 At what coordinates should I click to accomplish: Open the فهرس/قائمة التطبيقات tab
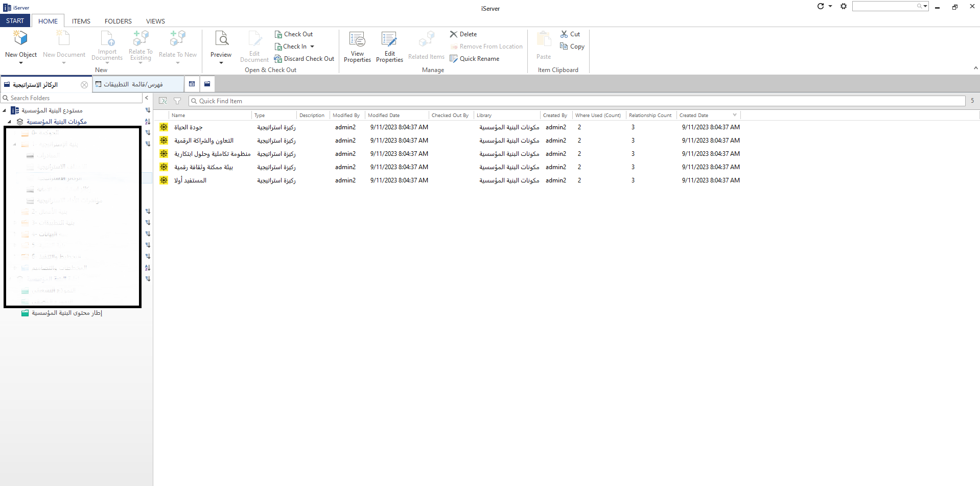(x=133, y=84)
